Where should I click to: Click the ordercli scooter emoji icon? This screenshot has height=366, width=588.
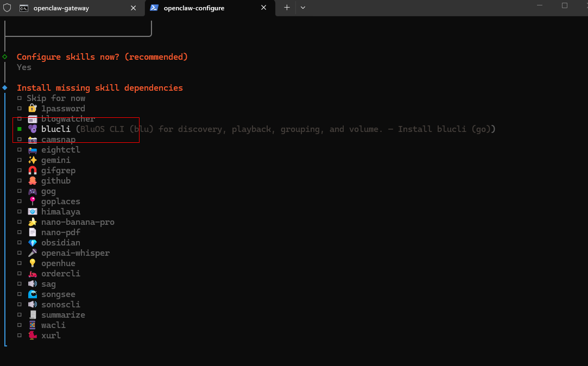coord(33,273)
